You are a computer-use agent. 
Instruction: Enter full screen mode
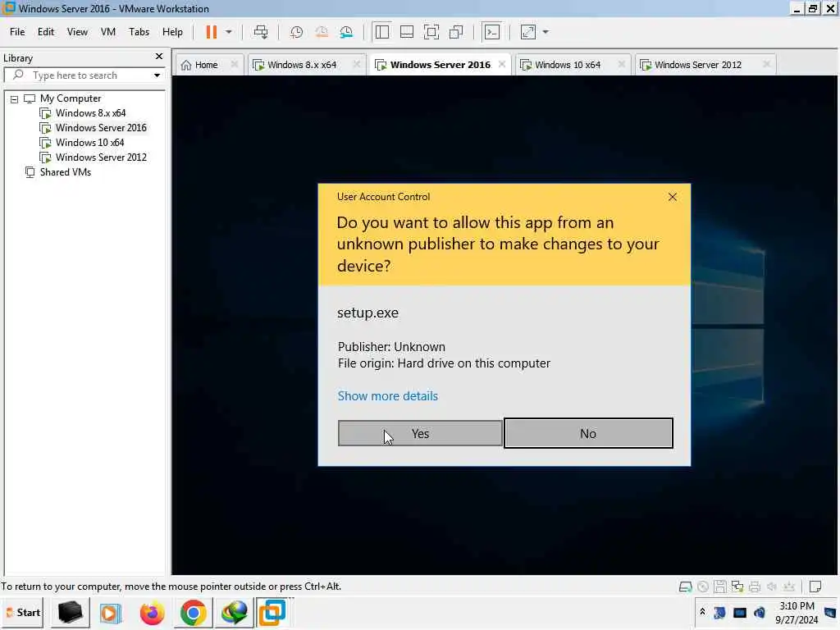(x=431, y=32)
